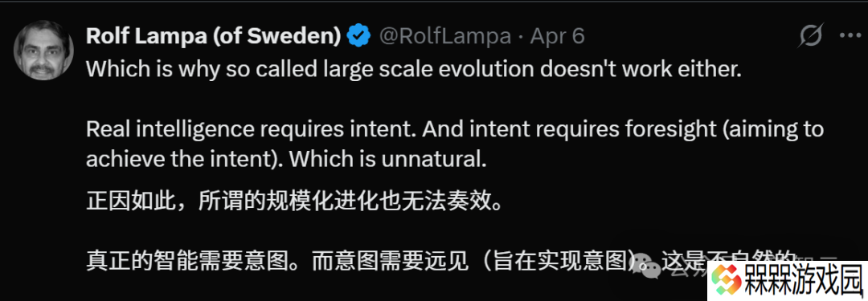The image size is (868, 301).
Task: Click the @RolfLampa handle
Action: (x=444, y=36)
